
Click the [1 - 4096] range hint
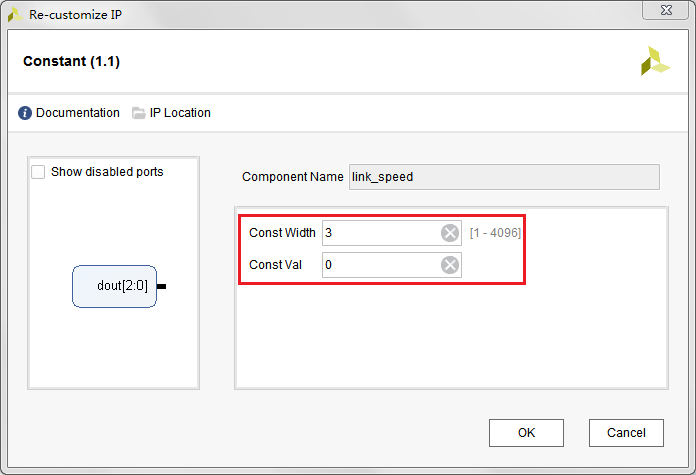(495, 233)
